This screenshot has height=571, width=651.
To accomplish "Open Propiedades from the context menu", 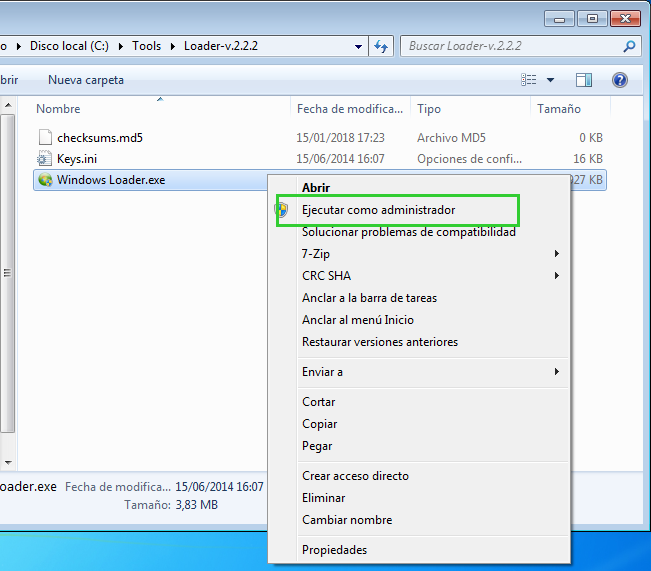I will [334, 550].
